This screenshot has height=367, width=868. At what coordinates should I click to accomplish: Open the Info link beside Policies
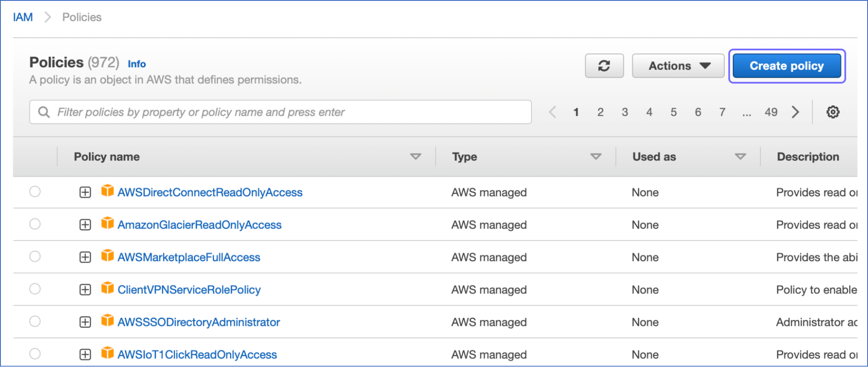point(137,64)
